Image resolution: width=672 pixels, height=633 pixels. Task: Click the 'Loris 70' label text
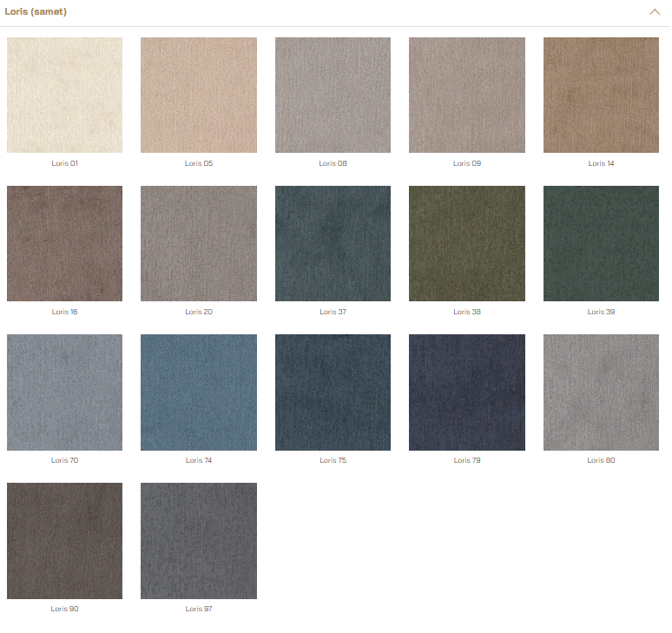coord(65,460)
